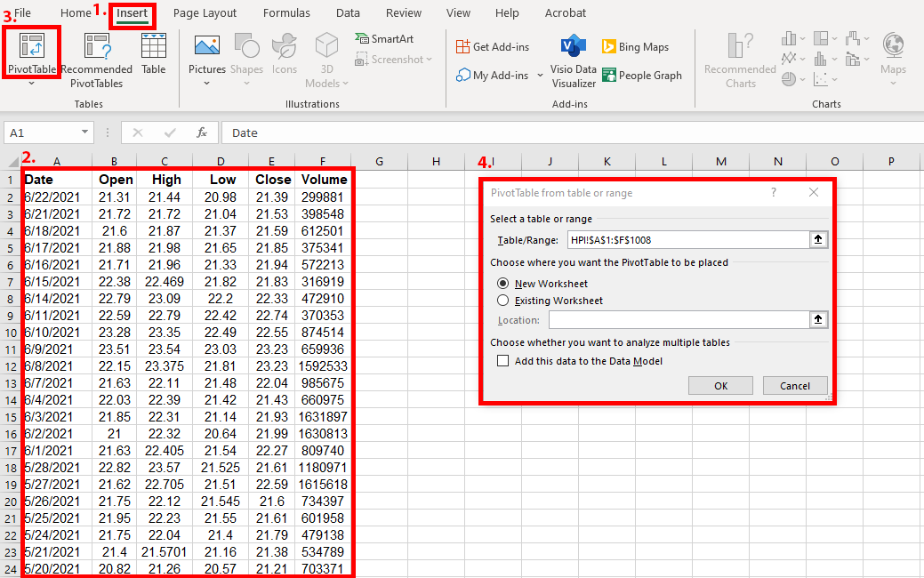Image resolution: width=924 pixels, height=578 pixels.
Task: Insert a SmartArt graphic
Action: point(372,40)
